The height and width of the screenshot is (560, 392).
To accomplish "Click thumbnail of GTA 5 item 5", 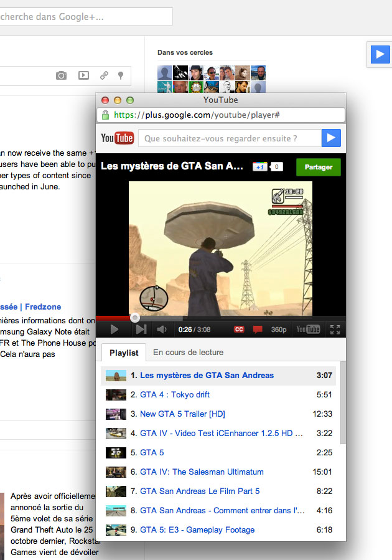I will point(116,452).
